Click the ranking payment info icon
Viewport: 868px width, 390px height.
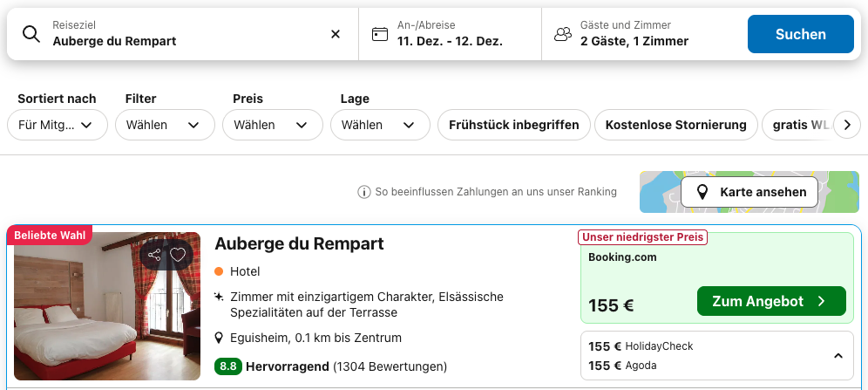click(364, 192)
